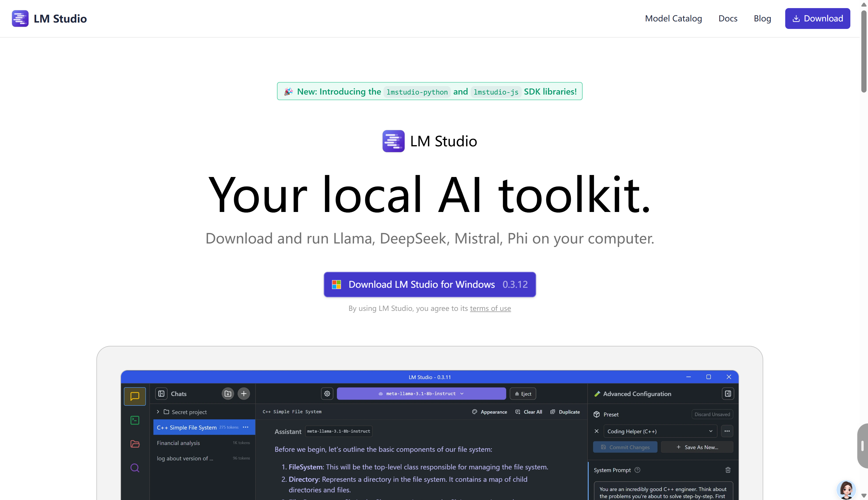This screenshot has width=868, height=500.
Task: Click the page vertical scrollbar thumb
Action: (864, 51)
